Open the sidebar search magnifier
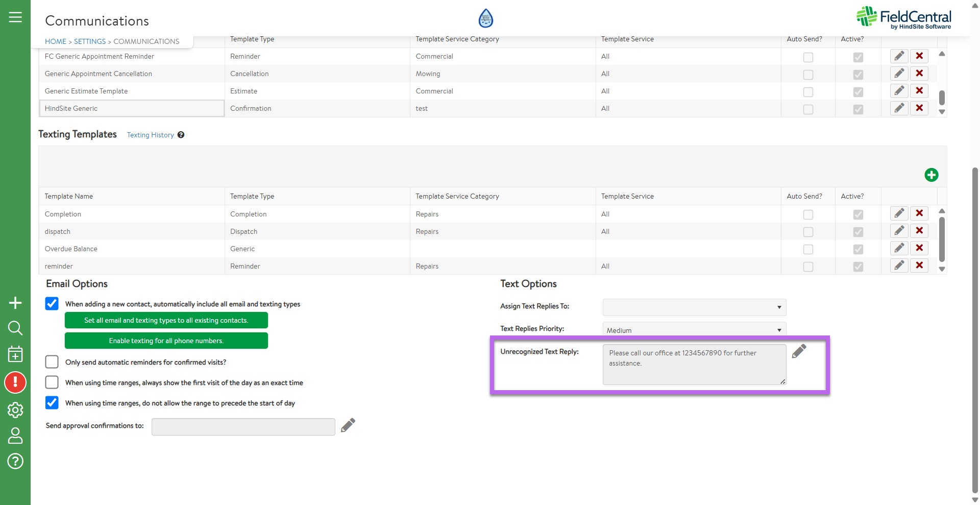Screen dimensions: 980x505 pyautogui.click(x=15, y=328)
